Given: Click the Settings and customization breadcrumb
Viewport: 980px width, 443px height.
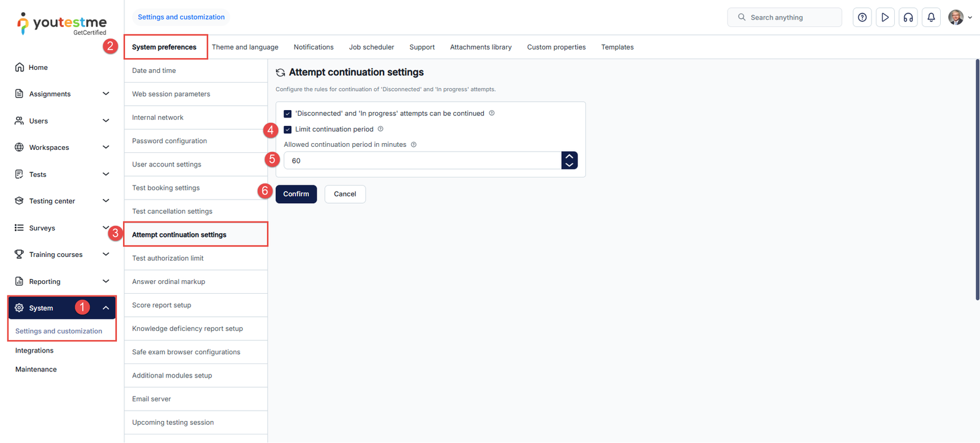Looking at the screenshot, I should (x=181, y=17).
